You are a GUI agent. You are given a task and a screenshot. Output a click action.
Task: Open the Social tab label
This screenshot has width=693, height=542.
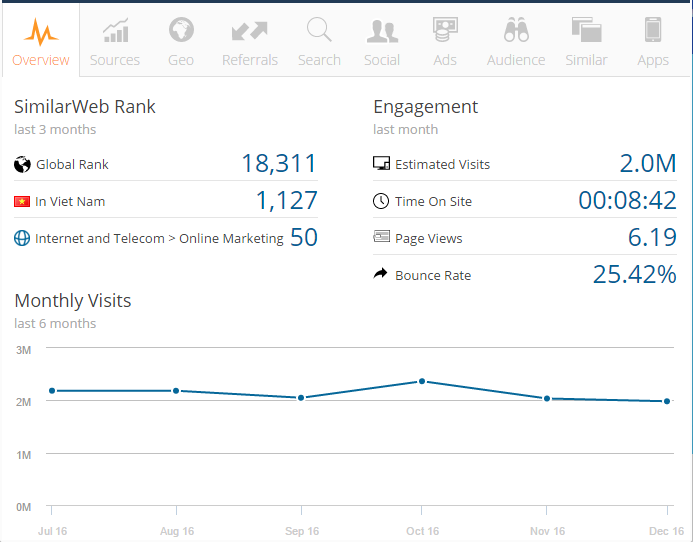382,60
